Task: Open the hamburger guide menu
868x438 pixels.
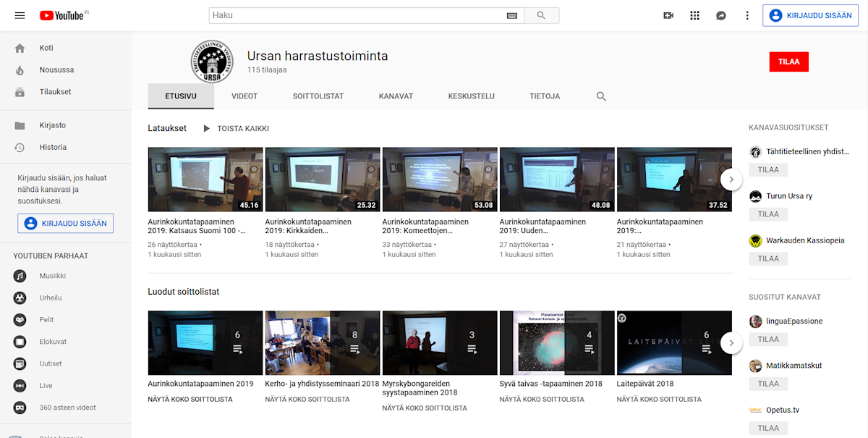Action: [20, 15]
